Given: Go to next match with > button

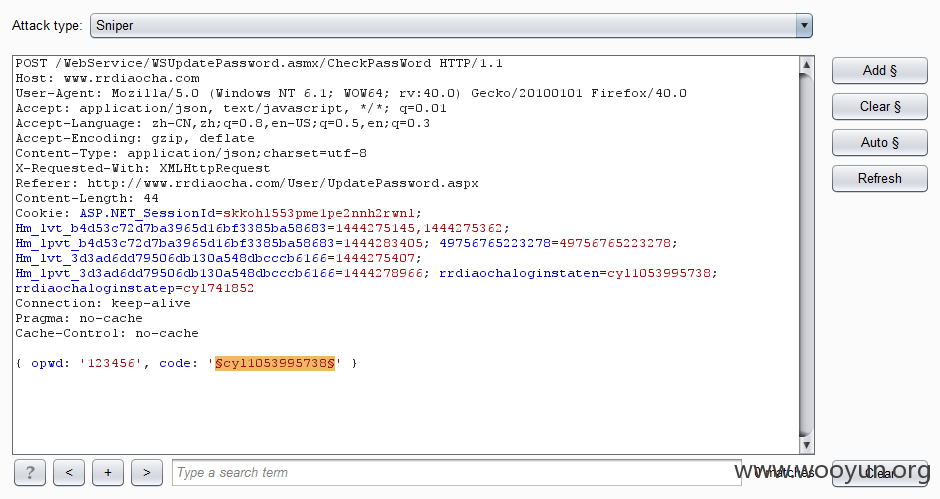Looking at the screenshot, I should [147, 473].
